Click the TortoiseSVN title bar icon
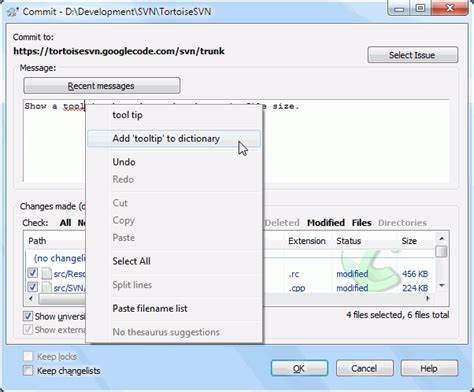 tap(12, 12)
